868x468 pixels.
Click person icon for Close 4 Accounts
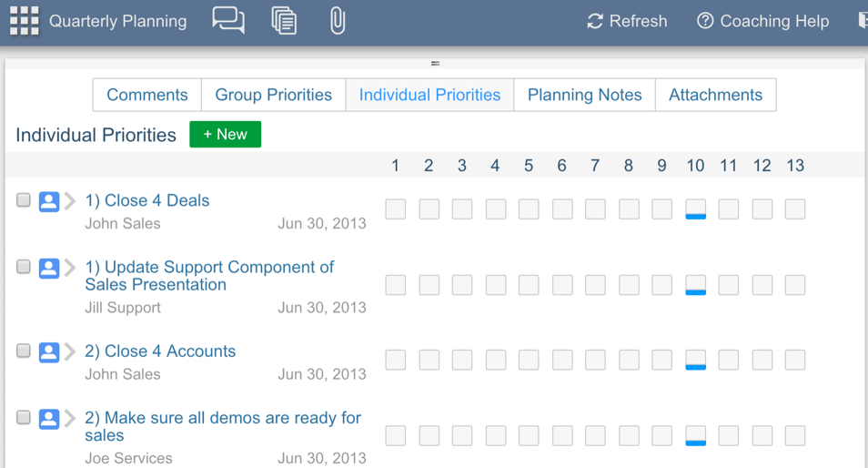click(49, 351)
